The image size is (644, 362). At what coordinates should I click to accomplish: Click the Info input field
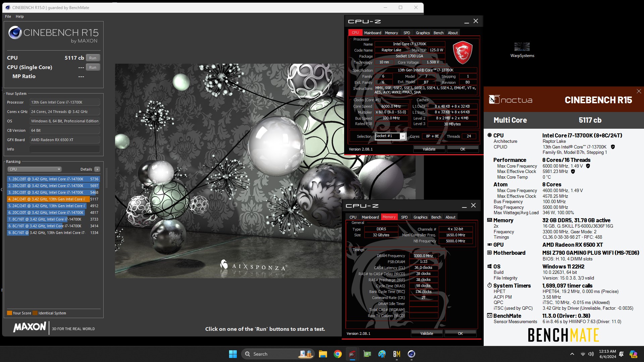coord(65,149)
